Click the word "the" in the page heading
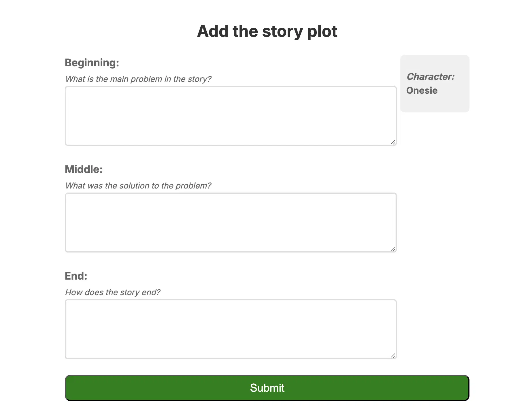This screenshot has width=532, height=407. click(x=245, y=31)
